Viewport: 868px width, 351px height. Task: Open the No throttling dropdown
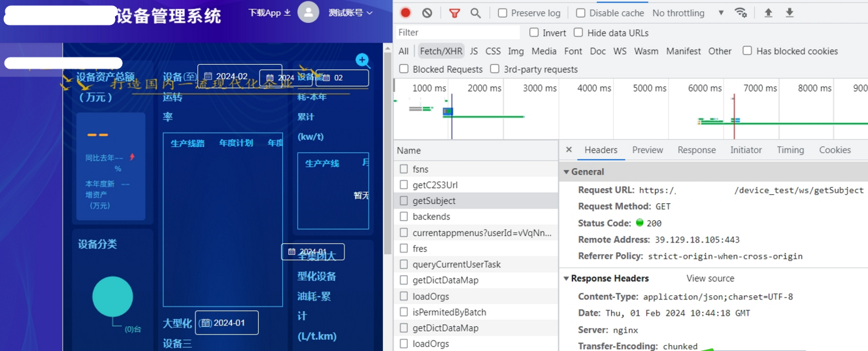tap(688, 13)
